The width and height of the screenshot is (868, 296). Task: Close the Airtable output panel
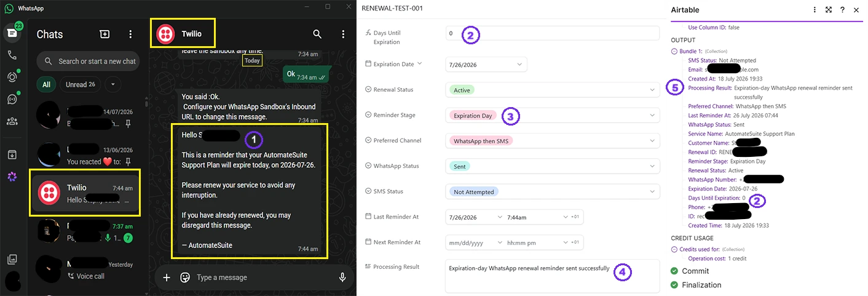pos(856,10)
